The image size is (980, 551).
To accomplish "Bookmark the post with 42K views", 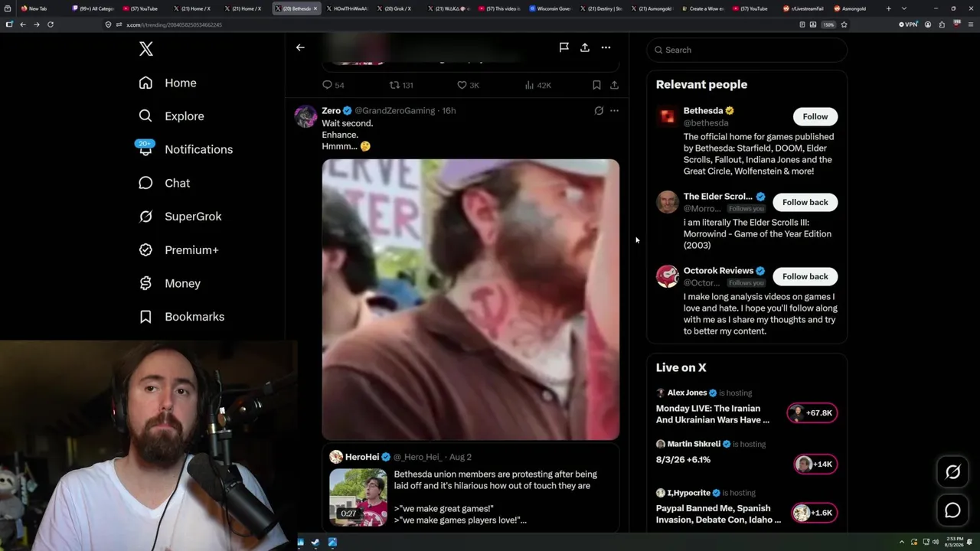I will 596,85.
